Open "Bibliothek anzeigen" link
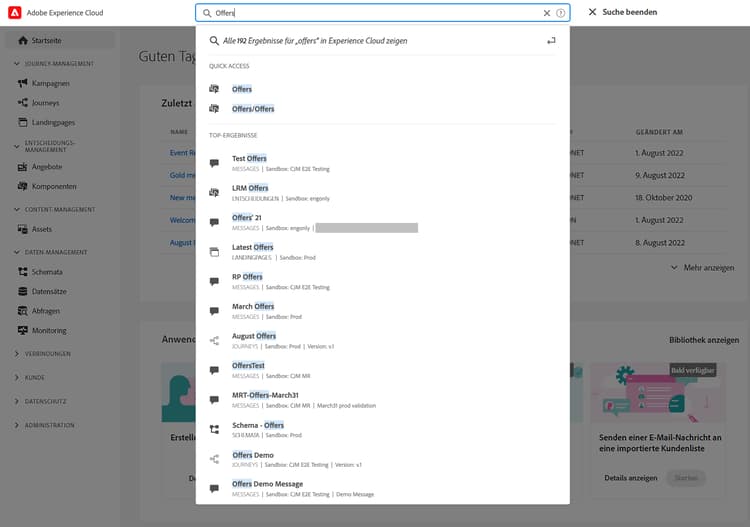The width and height of the screenshot is (750, 527). click(x=704, y=340)
